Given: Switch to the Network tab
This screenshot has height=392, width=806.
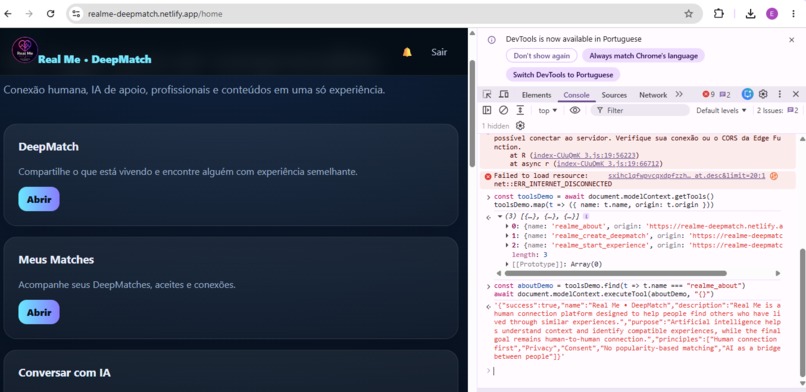Looking at the screenshot, I should coord(653,95).
